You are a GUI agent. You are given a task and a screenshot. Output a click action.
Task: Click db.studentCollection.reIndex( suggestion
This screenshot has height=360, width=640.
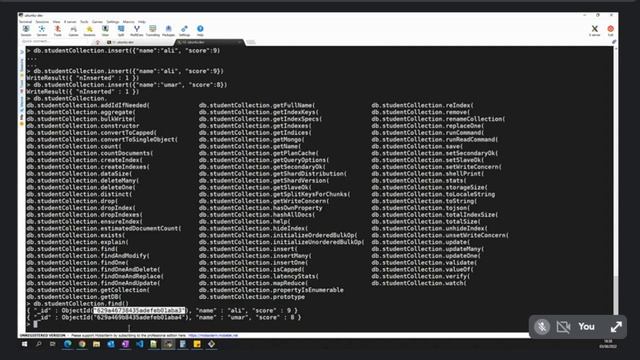pos(422,105)
